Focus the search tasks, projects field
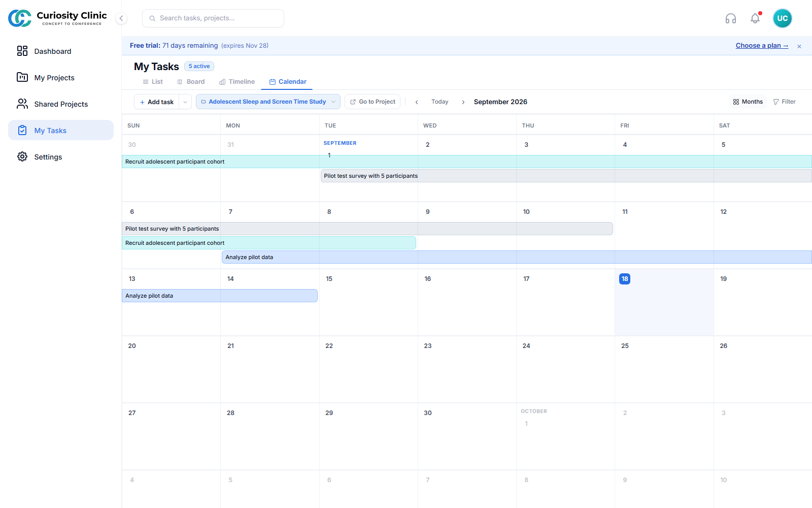 (x=213, y=18)
